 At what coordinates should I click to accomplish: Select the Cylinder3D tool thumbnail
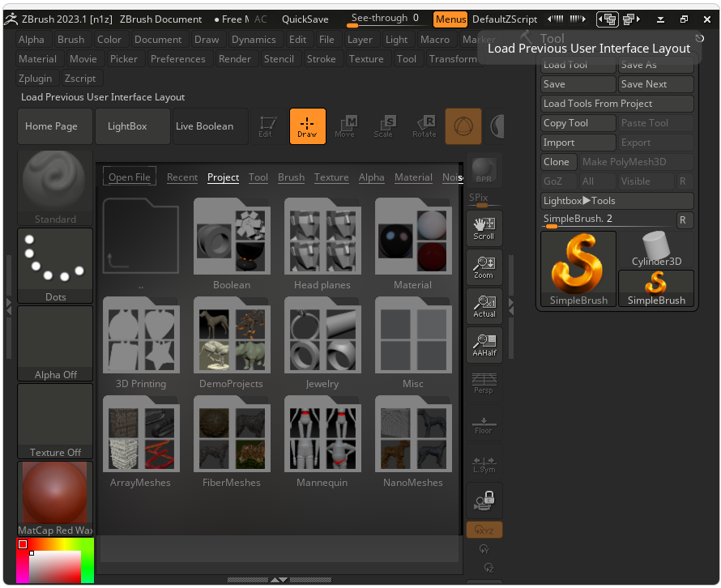656,249
